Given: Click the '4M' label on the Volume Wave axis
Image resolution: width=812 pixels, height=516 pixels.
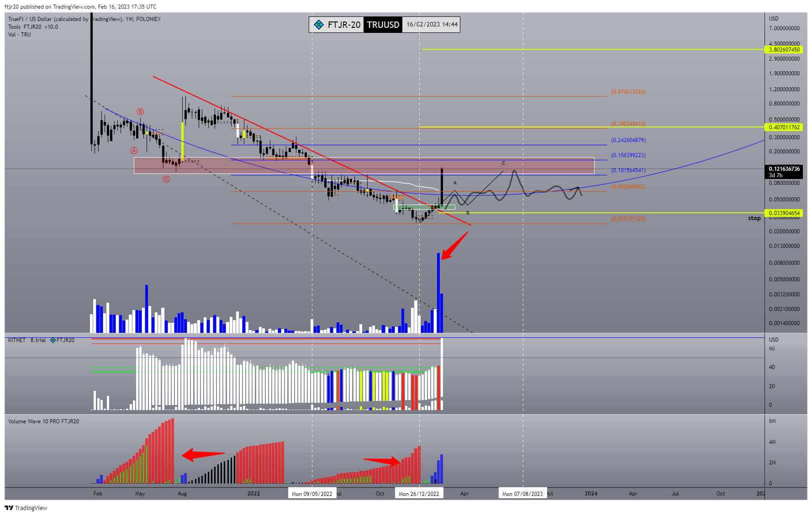Looking at the screenshot, I should point(772,442).
